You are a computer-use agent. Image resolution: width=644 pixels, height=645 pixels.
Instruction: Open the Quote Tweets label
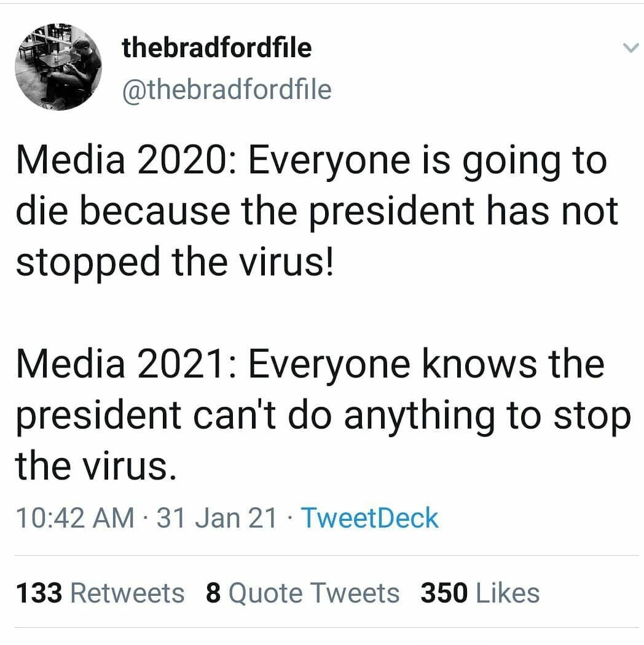pyautogui.click(x=314, y=593)
